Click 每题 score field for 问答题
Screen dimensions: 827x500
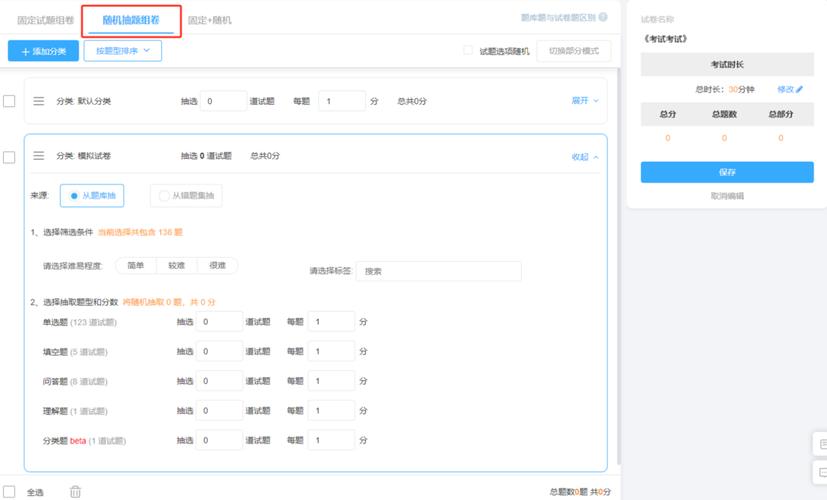click(x=331, y=381)
